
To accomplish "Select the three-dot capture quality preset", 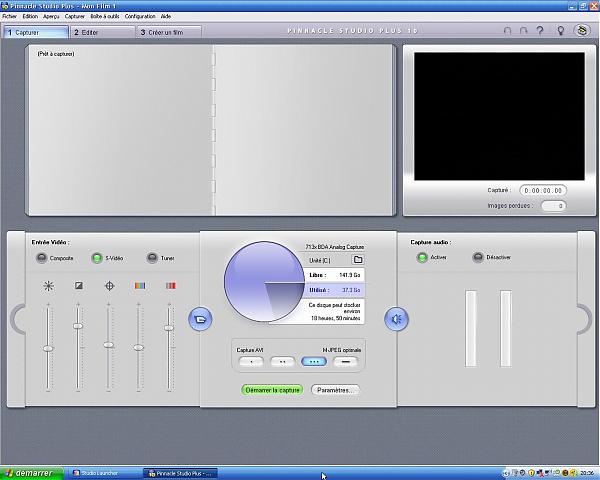I will (314, 361).
